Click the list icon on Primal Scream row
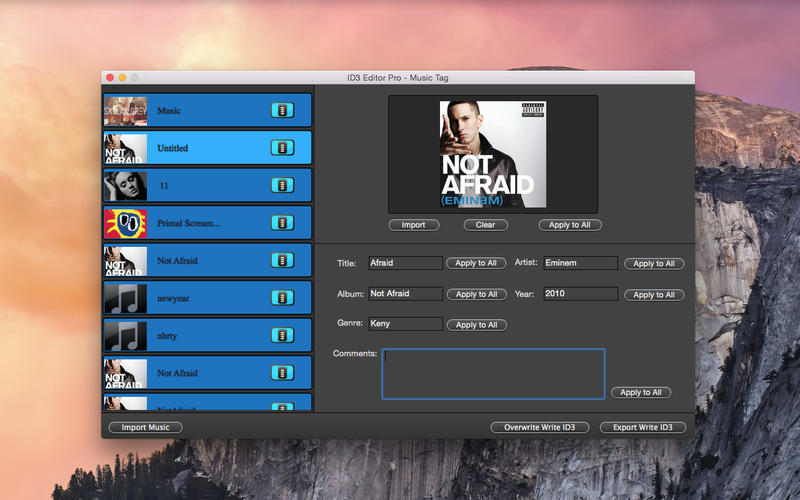Screen dimensions: 800x500 282,223
